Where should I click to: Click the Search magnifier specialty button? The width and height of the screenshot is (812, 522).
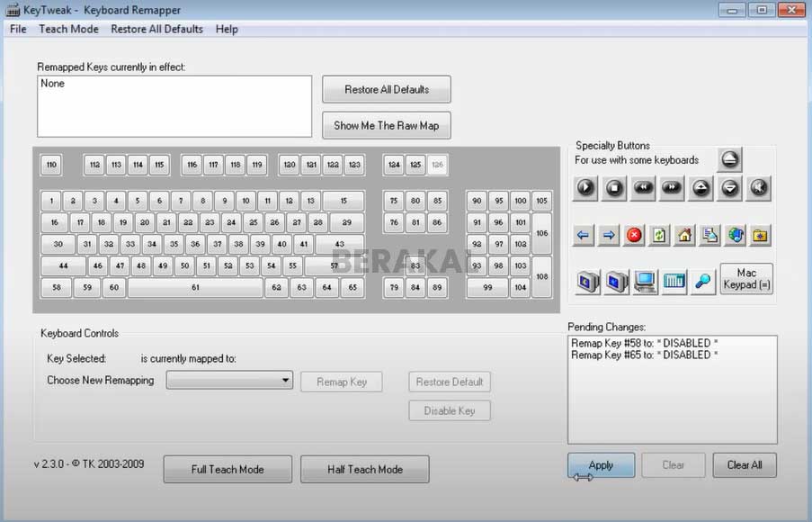pos(702,282)
